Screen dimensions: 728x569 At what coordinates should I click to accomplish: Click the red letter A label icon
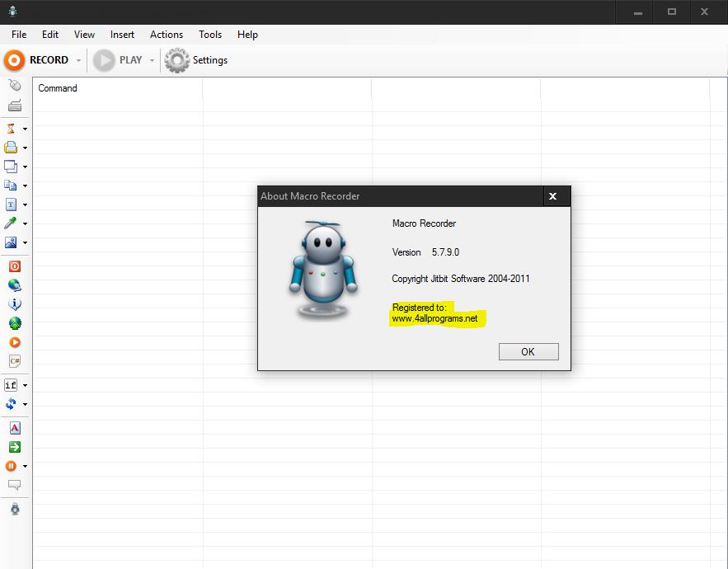pos(15,428)
